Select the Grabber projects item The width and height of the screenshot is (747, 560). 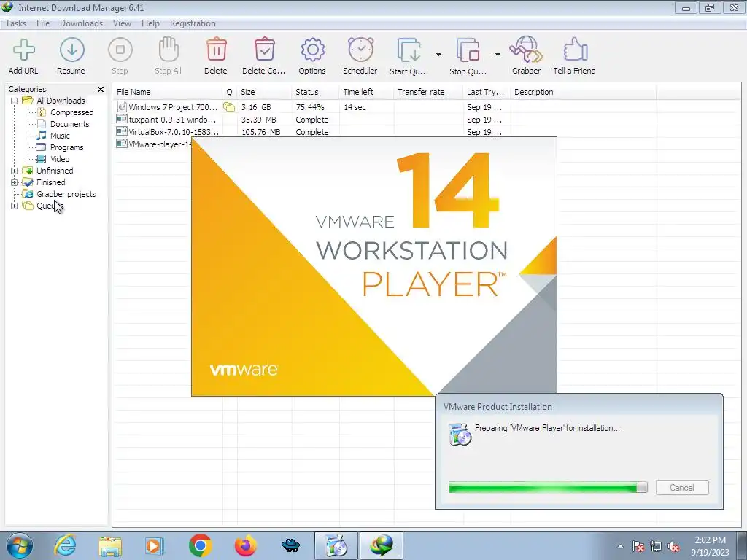tap(66, 194)
